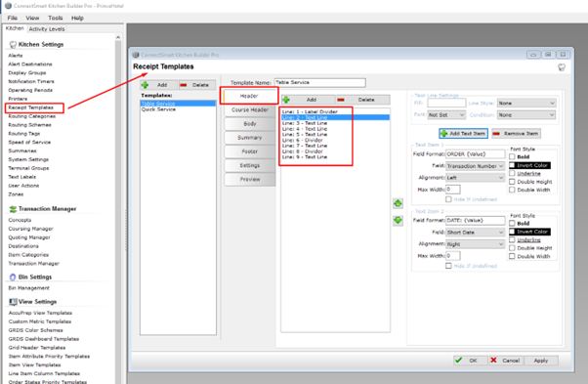Toggle Invert Color for Text Item 1
Screen dimensions: 588x384
pos(512,165)
